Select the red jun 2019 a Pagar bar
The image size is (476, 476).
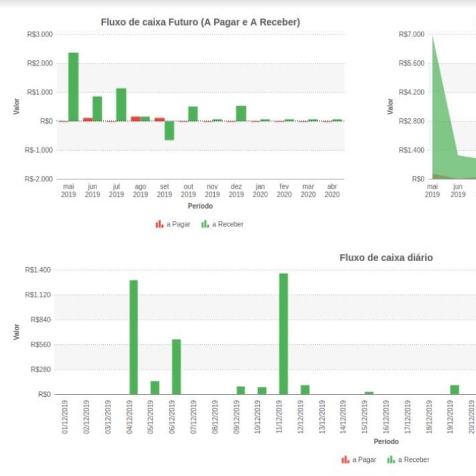[88, 120]
